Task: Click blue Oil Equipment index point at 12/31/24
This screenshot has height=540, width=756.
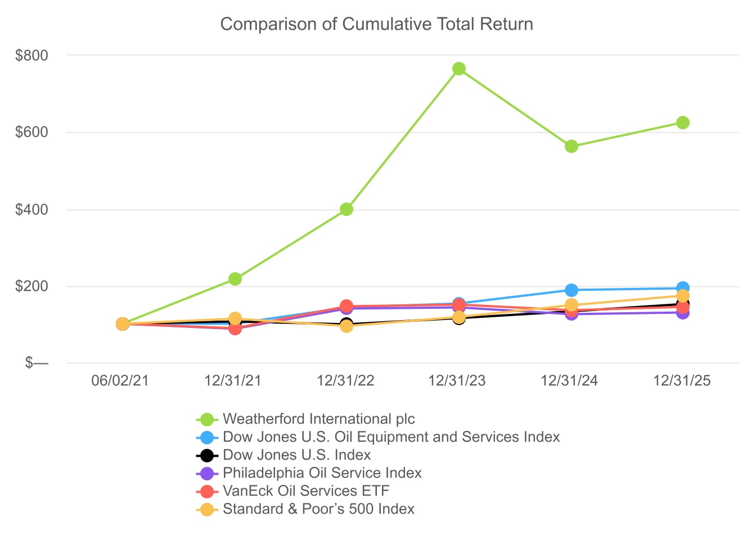Action: coord(571,290)
